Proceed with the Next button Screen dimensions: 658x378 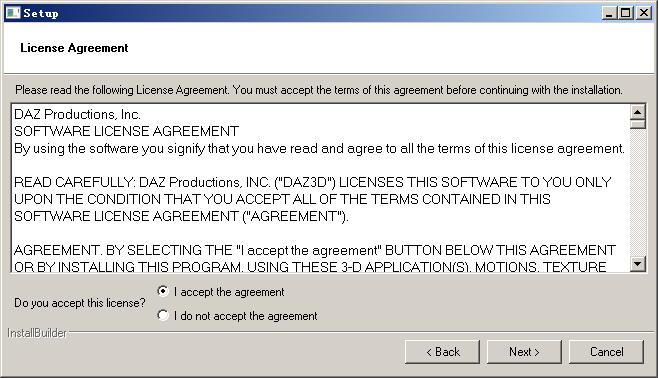(x=524, y=352)
